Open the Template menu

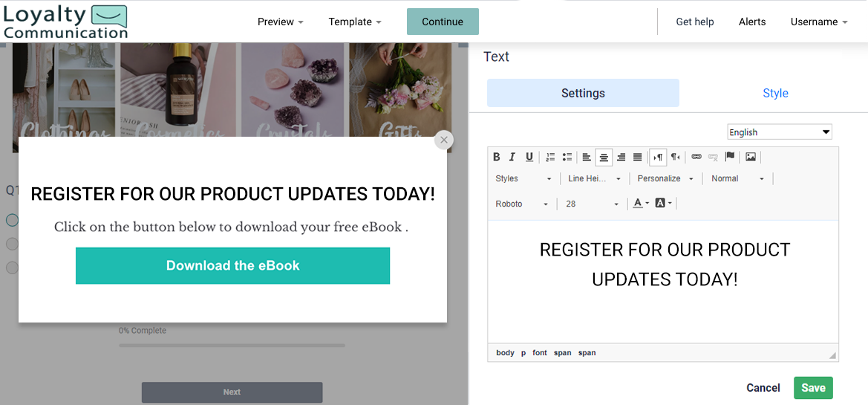pos(355,22)
